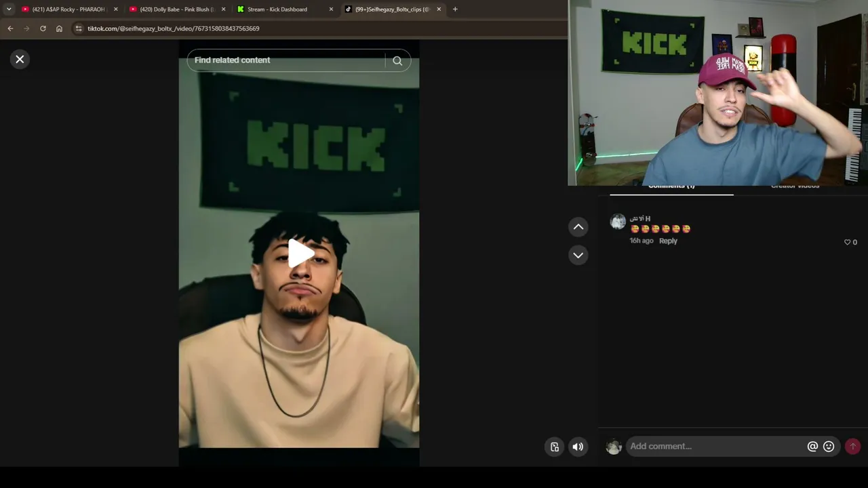Go to the previous video with up arrow
This screenshot has width=868, height=488.
click(578, 227)
